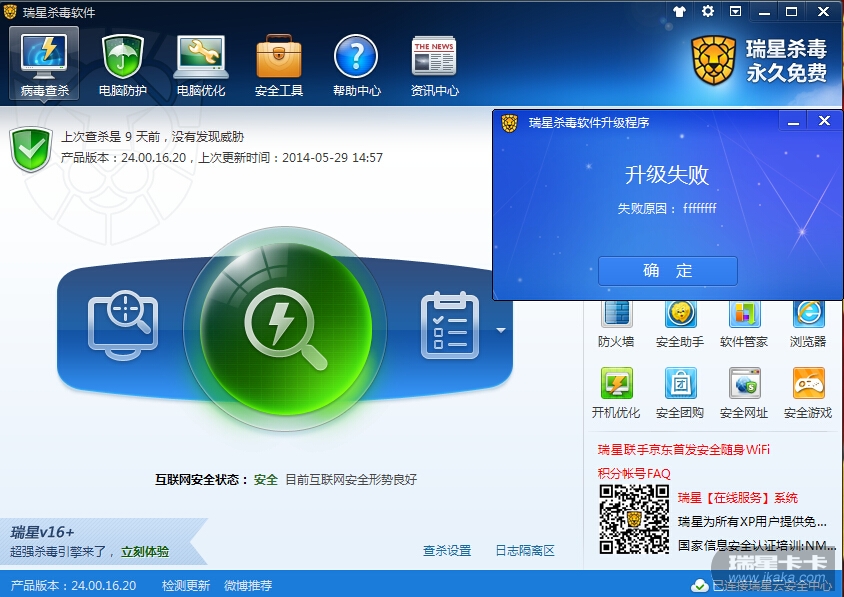Start quick scan with green lightning button
844x597 pixels.
pos(285,328)
